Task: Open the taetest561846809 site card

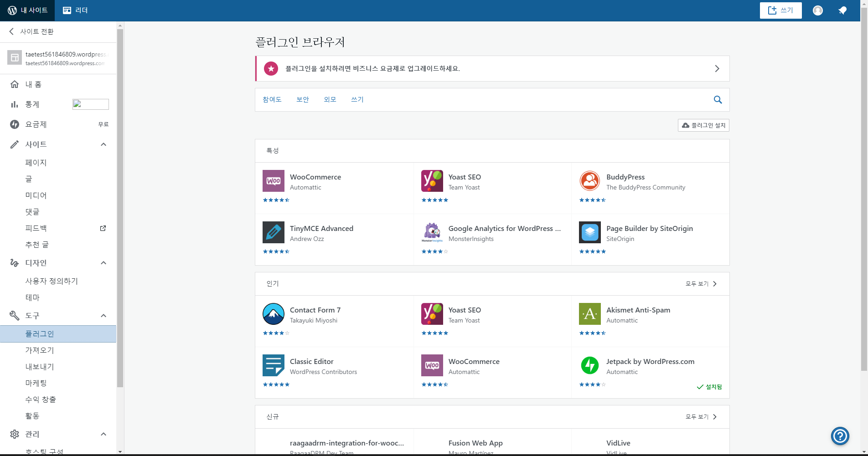Action: (58, 58)
